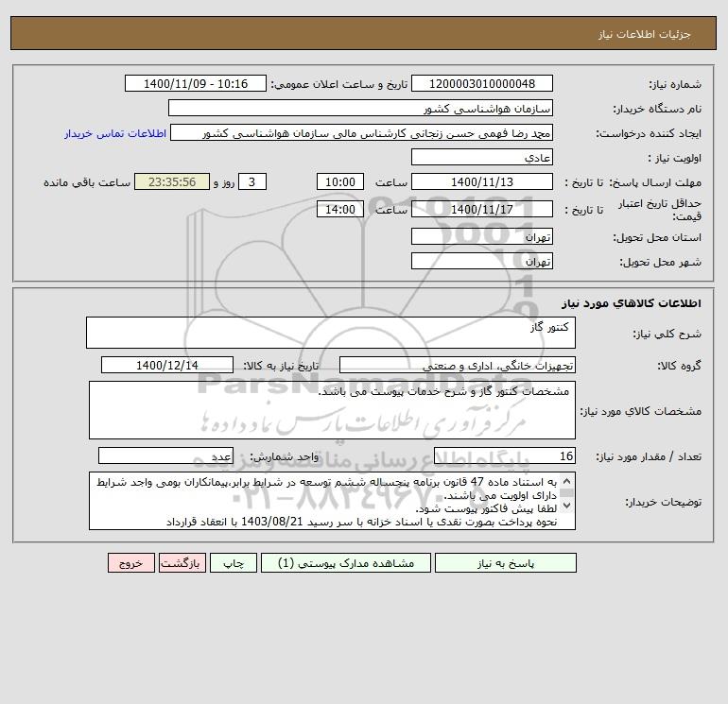The height and width of the screenshot is (704, 728).
Task: Open مشاهده مدارک پیوستی (1) button
Action: tap(346, 563)
